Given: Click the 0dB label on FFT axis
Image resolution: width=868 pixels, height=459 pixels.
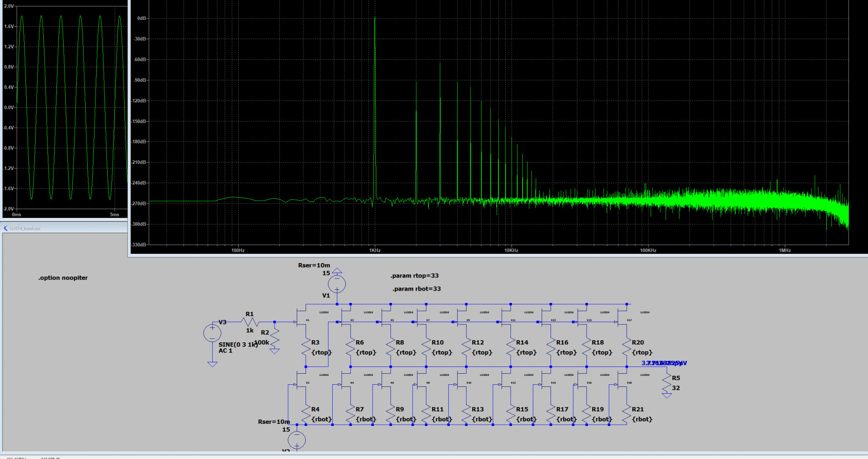Looking at the screenshot, I should (x=142, y=18).
